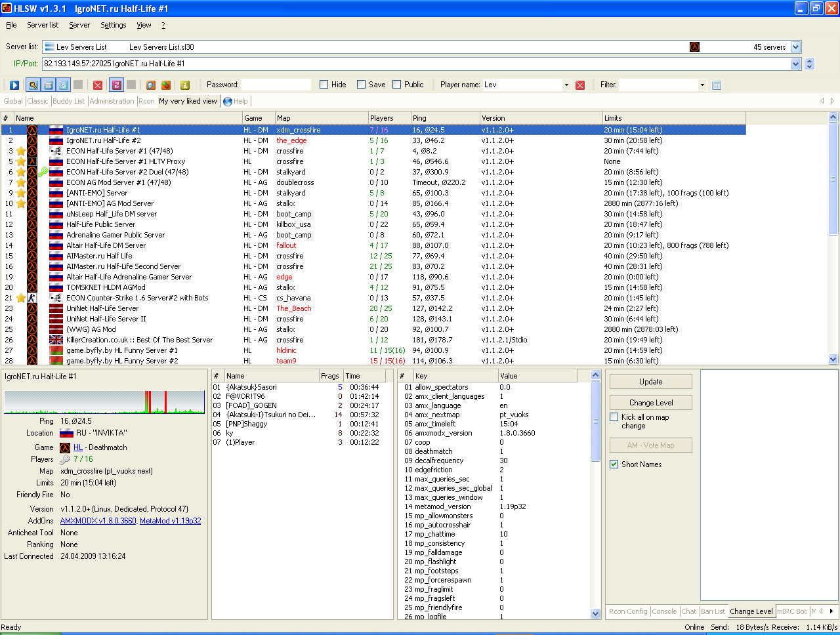Check Kick all on map change
Viewport: 840px width, 635px height.
(614, 417)
